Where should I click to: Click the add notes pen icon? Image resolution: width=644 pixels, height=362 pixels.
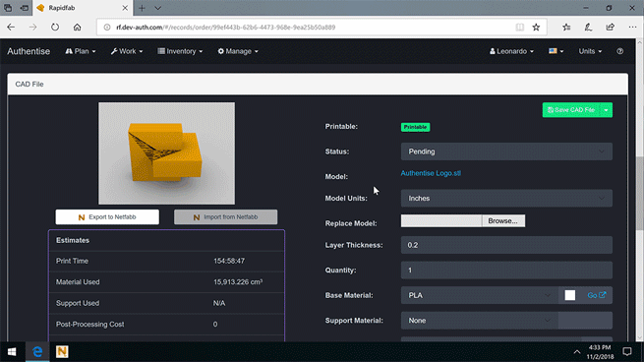(x=588, y=28)
